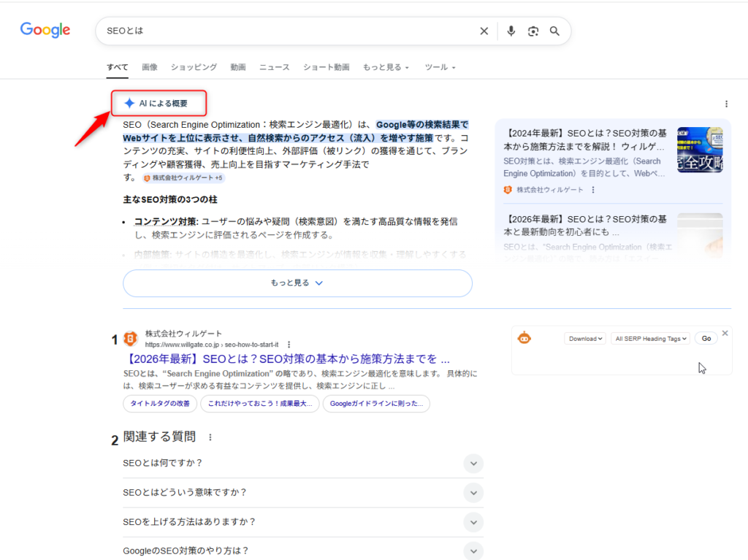Expand the もっと見る tab dropdown
The width and height of the screenshot is (748, 560).
click(x=386, y=67)
